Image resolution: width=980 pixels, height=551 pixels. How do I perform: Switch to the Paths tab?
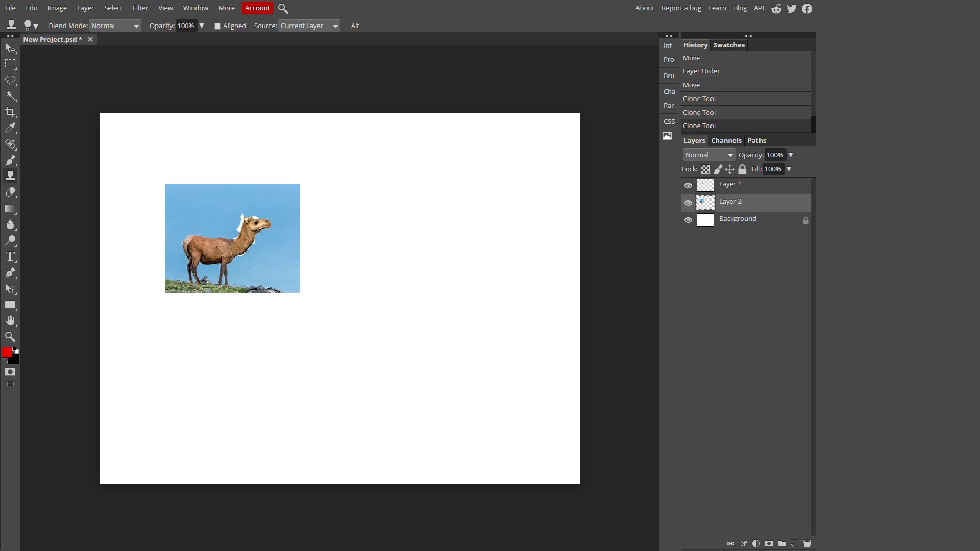coord(756,140)
